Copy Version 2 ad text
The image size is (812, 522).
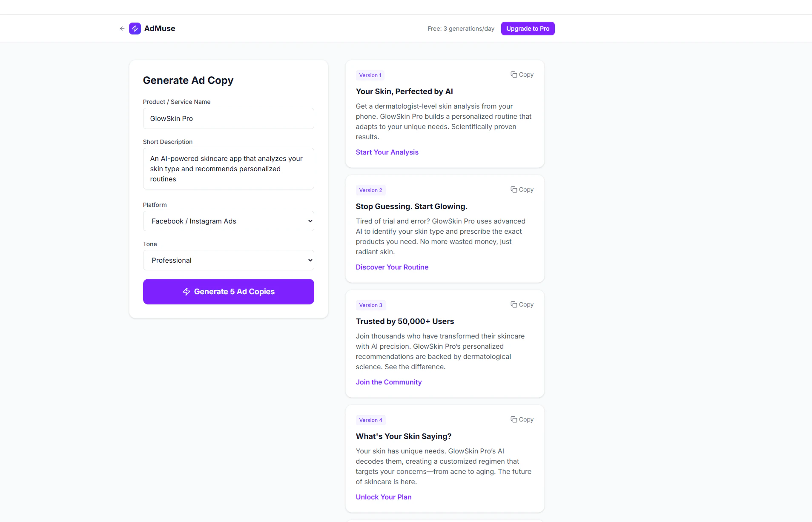522,189
